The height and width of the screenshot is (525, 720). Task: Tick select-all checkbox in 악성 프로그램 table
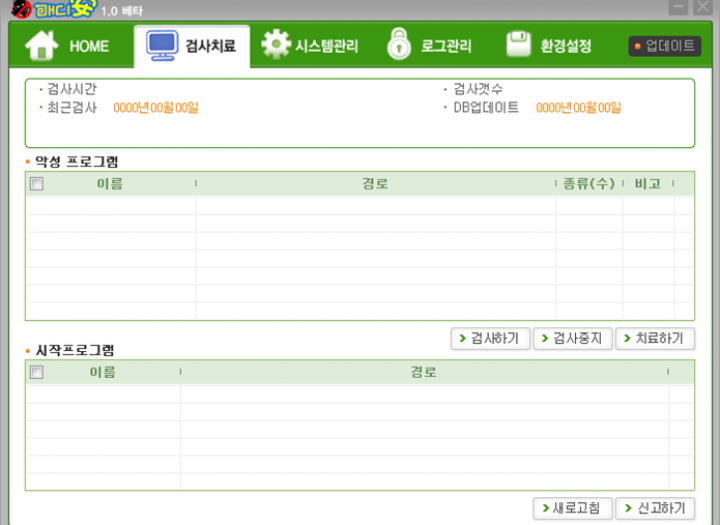pos(37,184)
